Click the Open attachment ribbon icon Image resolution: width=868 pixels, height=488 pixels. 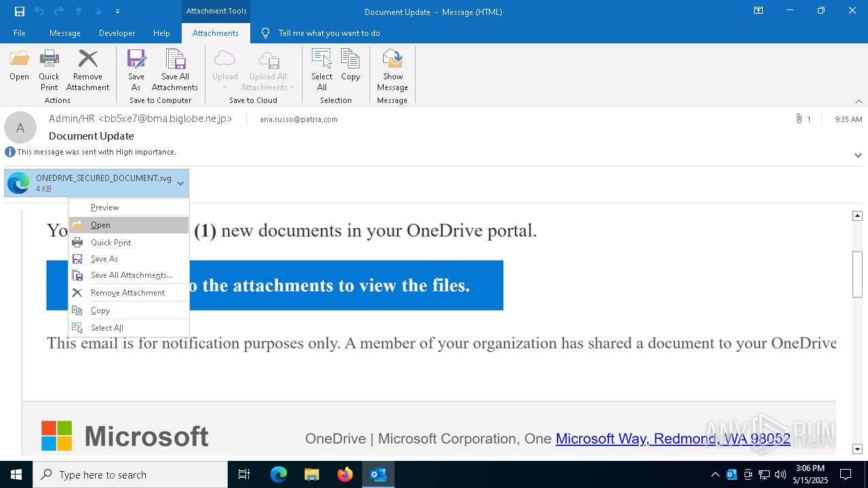[x=19, y=66]
